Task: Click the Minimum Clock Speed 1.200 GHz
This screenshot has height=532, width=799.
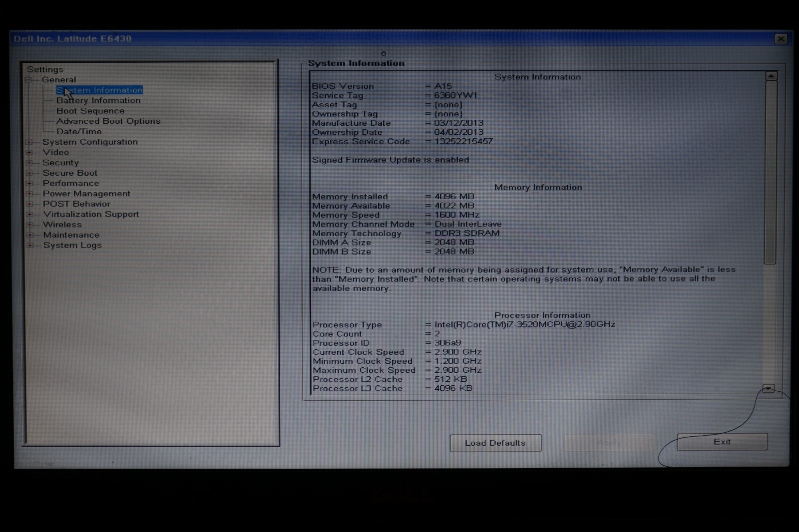Action: (457, 361)
